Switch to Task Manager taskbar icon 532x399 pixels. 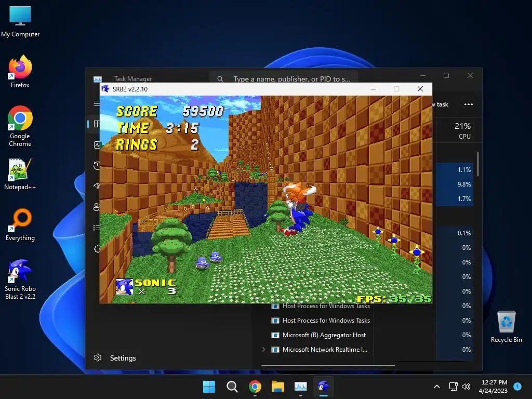[x=301, y=387]
